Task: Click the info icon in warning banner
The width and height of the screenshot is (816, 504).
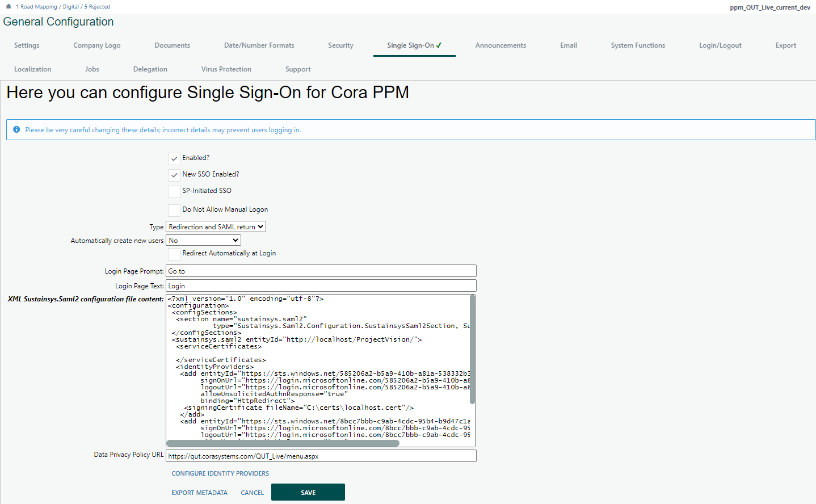Action: (x=16, y=129)
